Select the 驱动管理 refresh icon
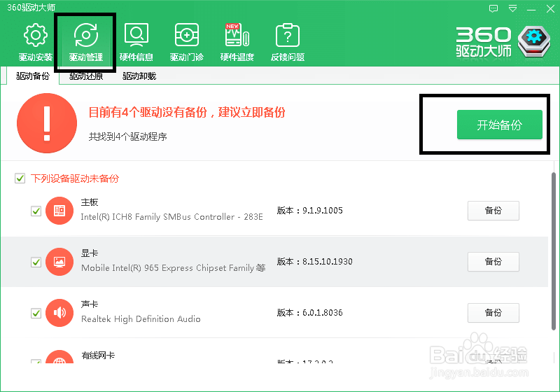The height and width of the screenshot is (392, 560). pos(85,35)
